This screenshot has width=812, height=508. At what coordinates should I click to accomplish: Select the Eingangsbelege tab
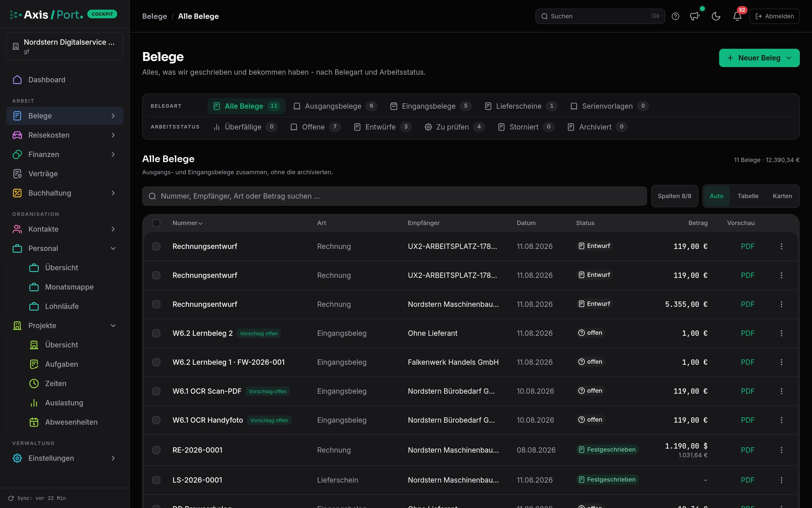[x=431, y=106]
